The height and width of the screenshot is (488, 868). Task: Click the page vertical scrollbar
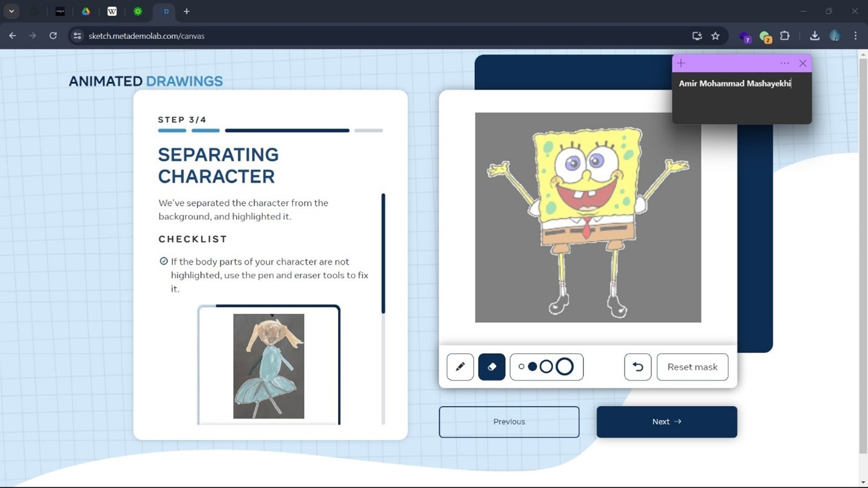pos(863,256)
